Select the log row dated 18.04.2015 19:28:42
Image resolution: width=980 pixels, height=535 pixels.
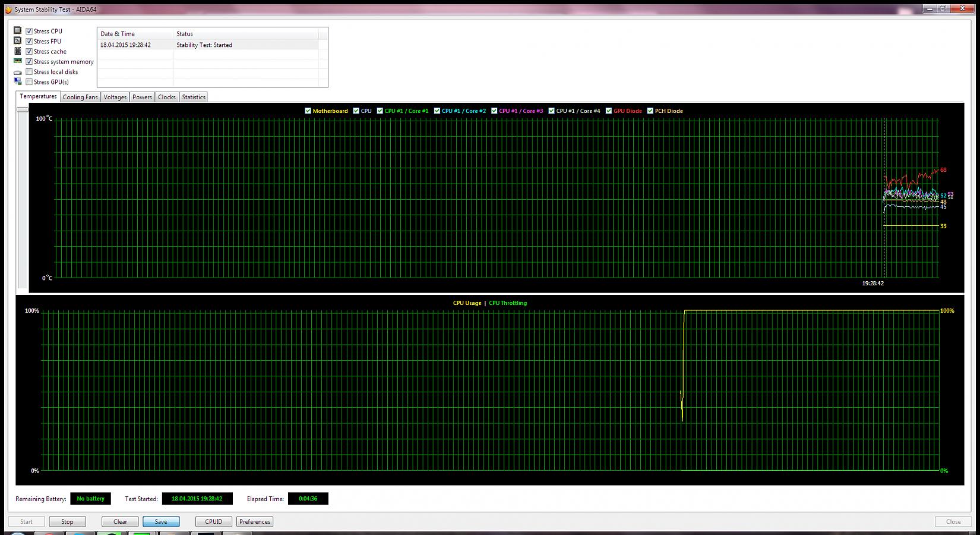[x=208, y=45]
